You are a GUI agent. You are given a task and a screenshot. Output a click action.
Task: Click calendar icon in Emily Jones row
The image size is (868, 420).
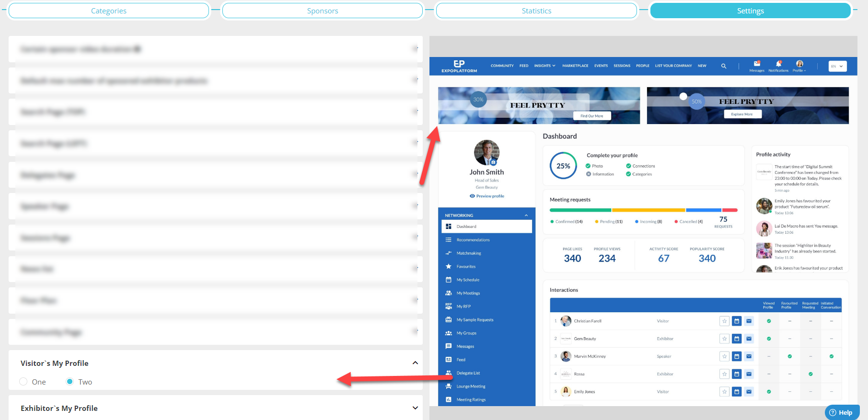point(737,392)
